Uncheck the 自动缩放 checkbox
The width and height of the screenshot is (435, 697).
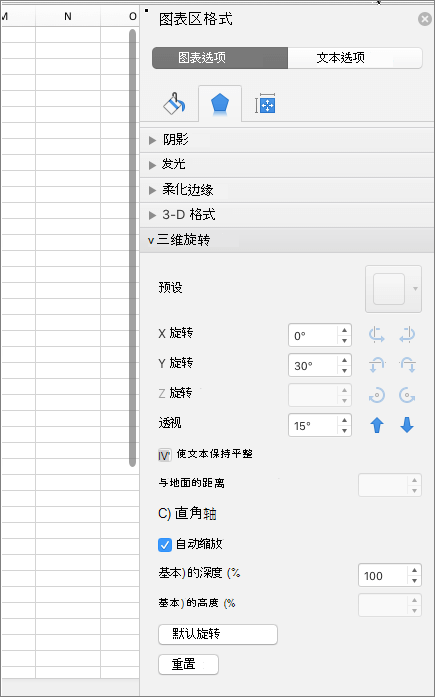165,545
